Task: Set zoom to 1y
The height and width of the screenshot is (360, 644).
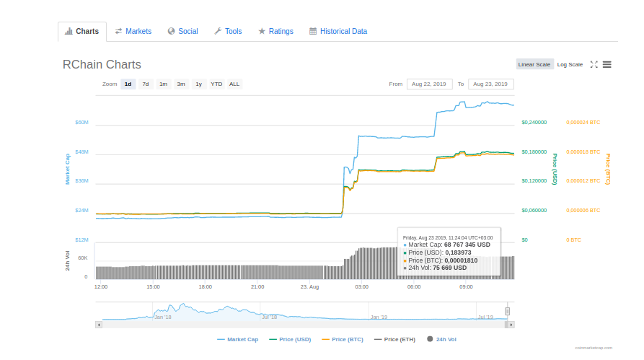Action: 199,84
